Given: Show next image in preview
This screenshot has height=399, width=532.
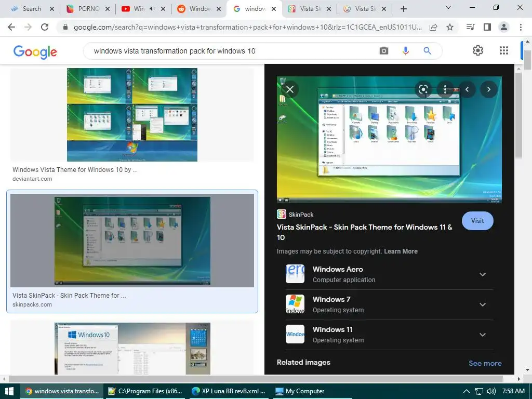Looking at the screenshot, I should (489, 89).
